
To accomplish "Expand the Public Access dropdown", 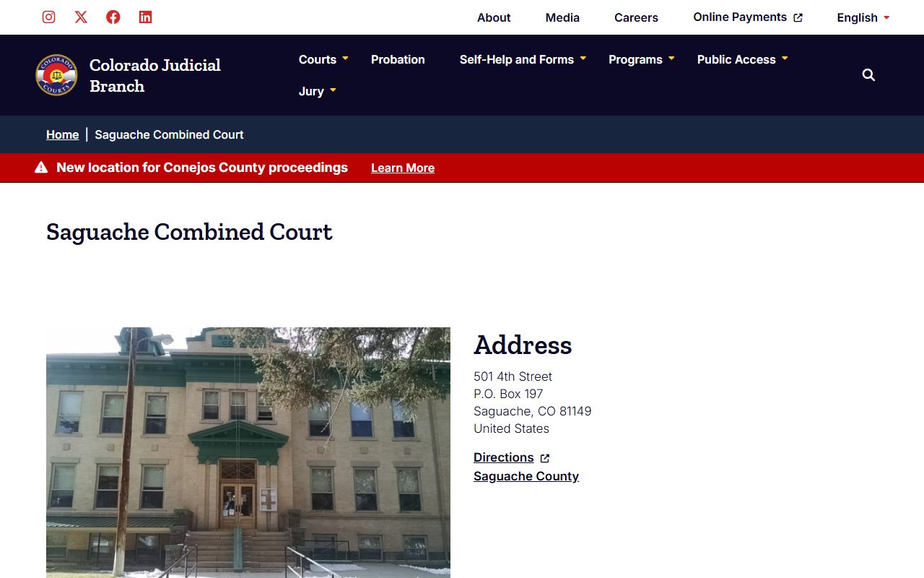I will click(x=742, y=59).
